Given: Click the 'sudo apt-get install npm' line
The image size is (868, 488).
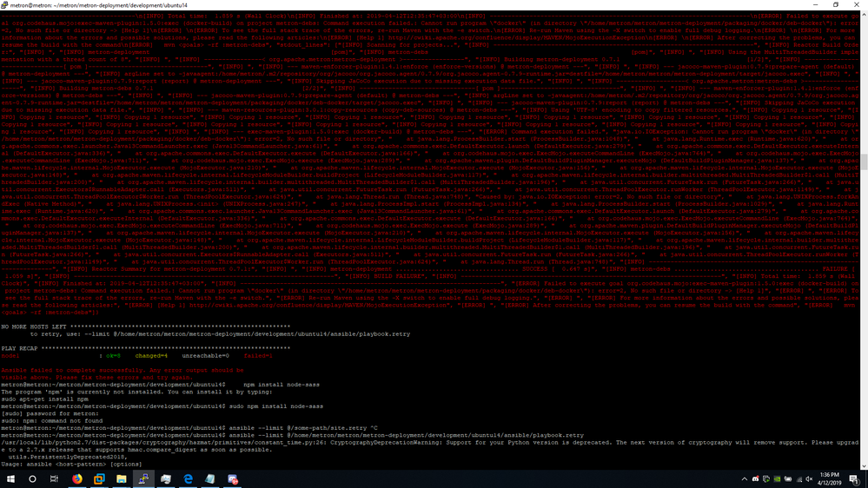Looking at the screenshot, I should (x=45, y=399).
